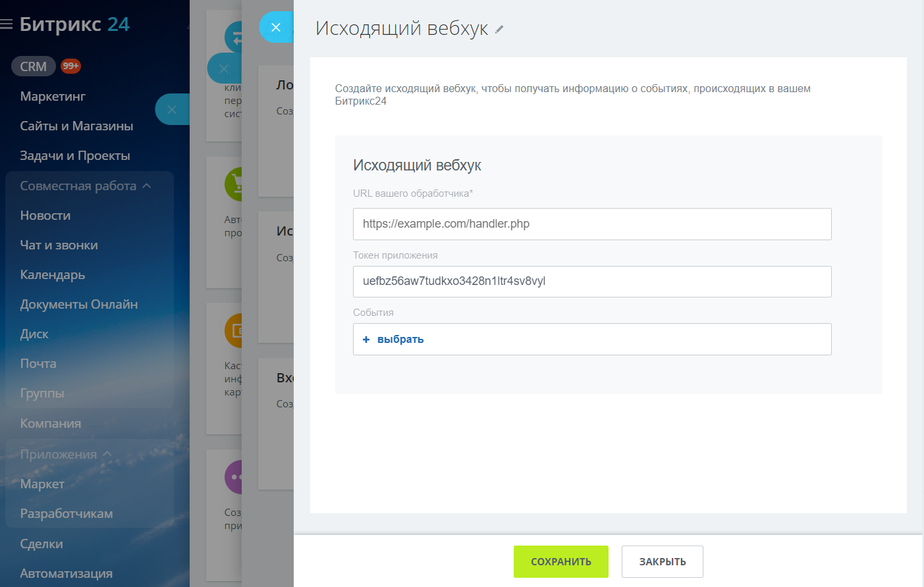Open CRM in the sidebar

tap(33, 66)
